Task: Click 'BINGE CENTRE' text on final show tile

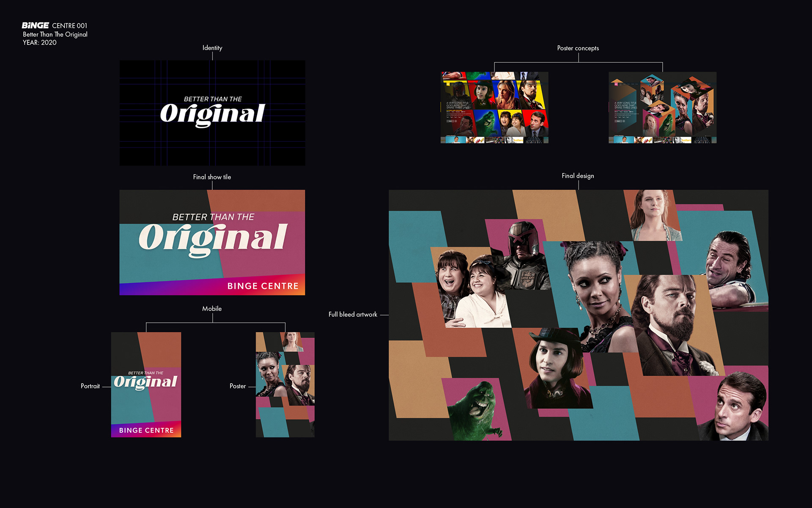Action: [x=263, y=286]
